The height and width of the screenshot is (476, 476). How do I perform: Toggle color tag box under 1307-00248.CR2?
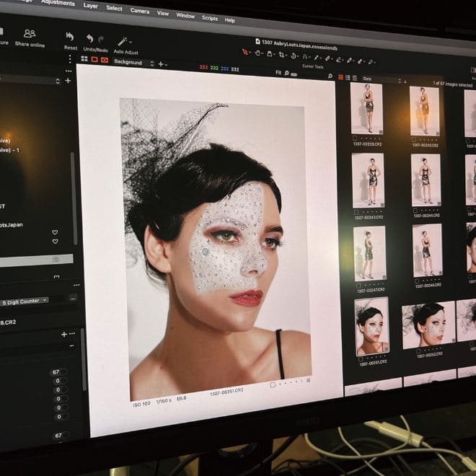tap(418, 281)
